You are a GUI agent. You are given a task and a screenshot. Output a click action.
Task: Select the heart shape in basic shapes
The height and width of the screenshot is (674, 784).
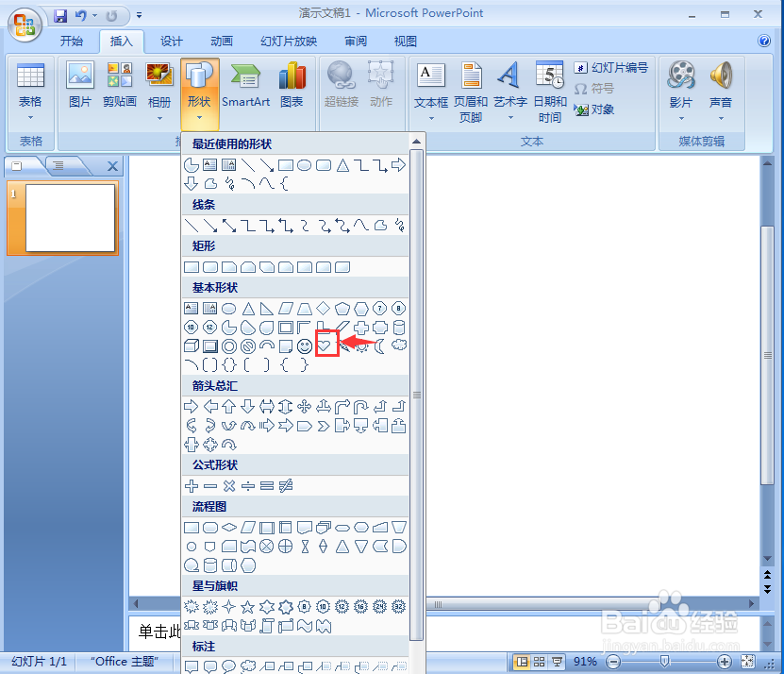(x=324, y=345)
